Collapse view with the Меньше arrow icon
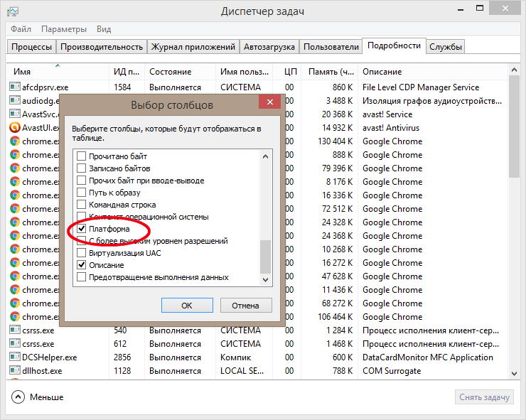526x420 pixels. [x=18, y=397]
